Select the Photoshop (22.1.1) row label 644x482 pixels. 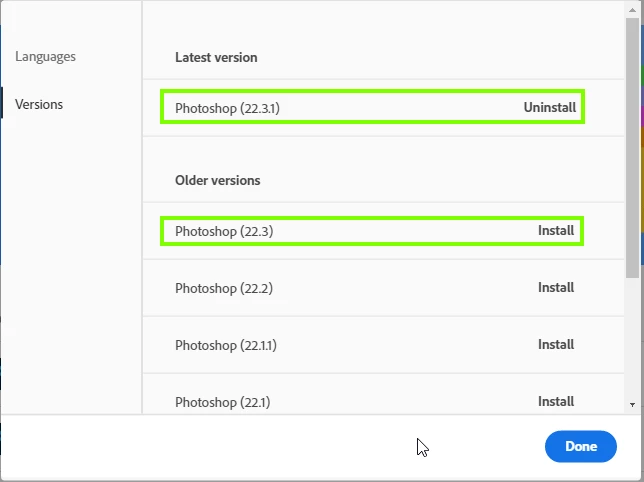point(226,345)
